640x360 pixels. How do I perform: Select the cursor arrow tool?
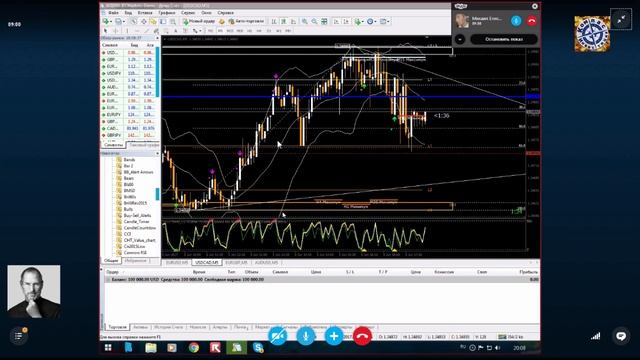pyautogui.click(x=106, y=31)
